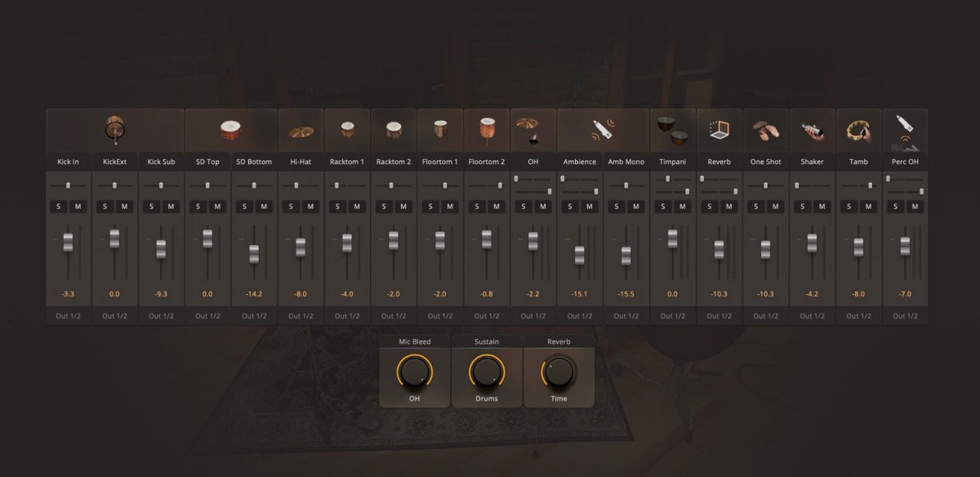
Task: Select the Hi-Hat cymbal icon
Action: click(301, 132)
